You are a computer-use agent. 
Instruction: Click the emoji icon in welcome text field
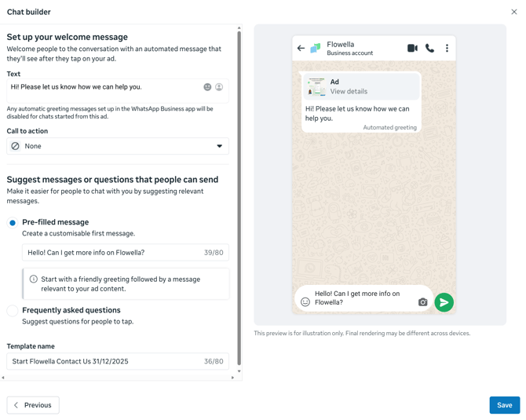207,87
